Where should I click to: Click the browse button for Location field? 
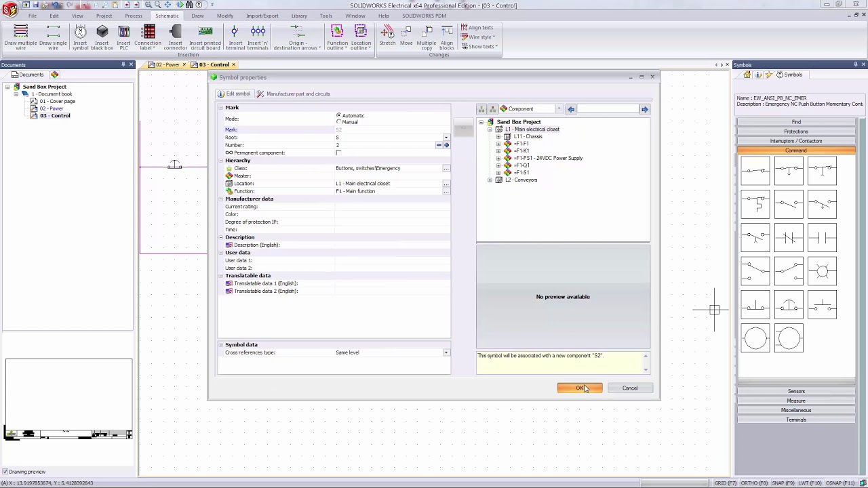pos(446,184)
